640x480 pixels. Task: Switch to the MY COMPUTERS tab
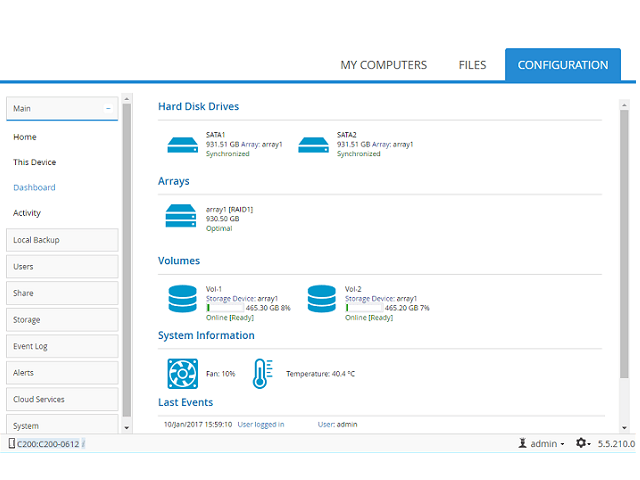384,65
